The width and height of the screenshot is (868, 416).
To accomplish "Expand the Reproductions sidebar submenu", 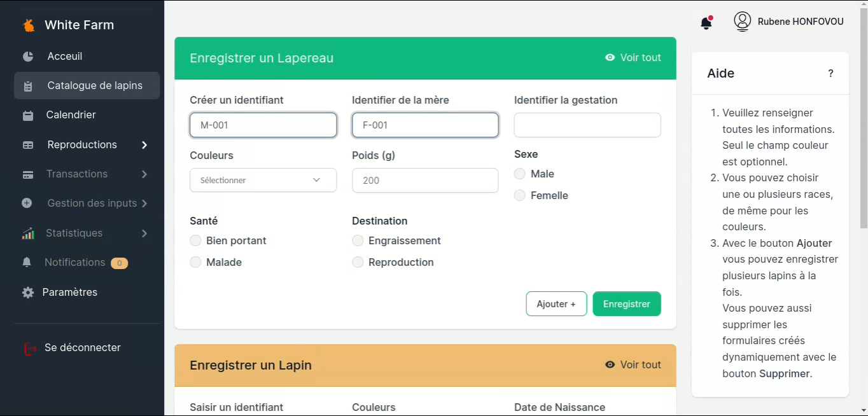I will [x=144, y=145].
